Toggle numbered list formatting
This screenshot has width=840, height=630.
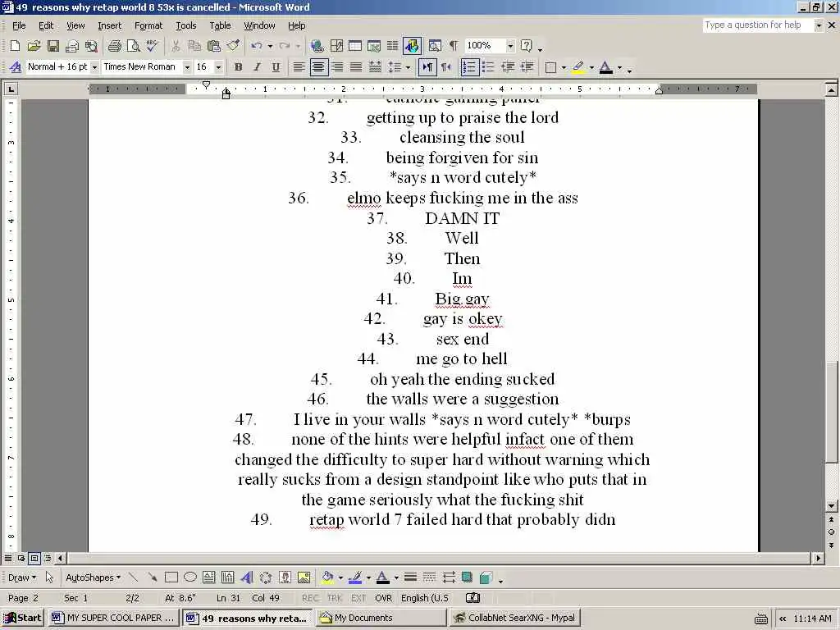click(x=469, y=67)
